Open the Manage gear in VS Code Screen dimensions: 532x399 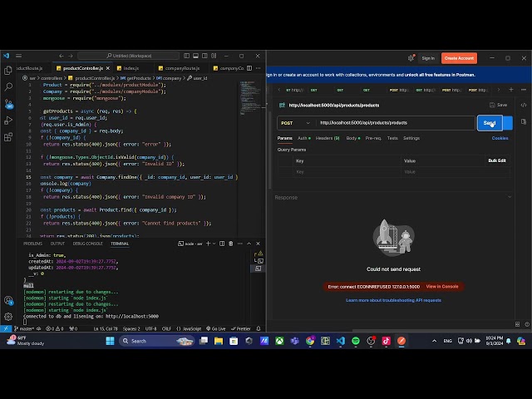[8, 317]
